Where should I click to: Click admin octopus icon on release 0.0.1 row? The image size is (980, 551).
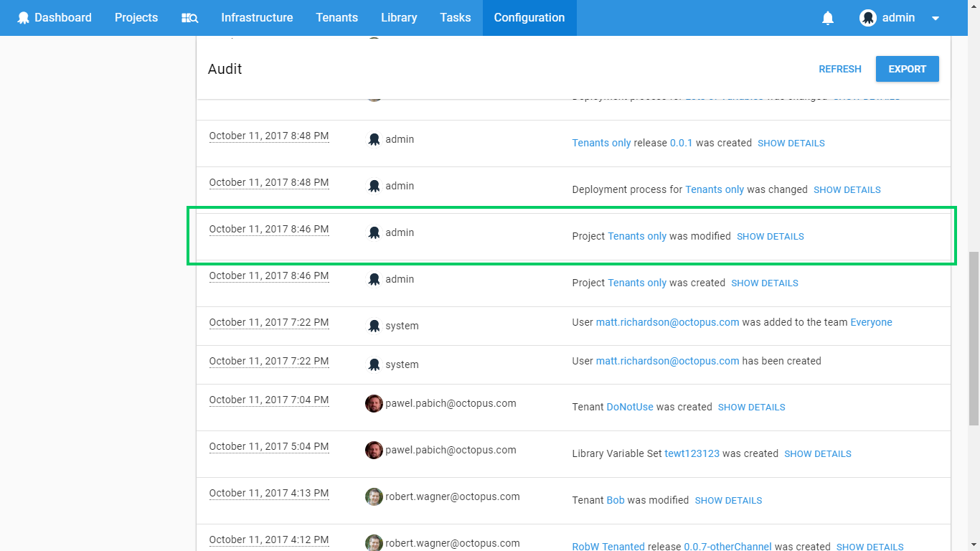tap(374, 139)
